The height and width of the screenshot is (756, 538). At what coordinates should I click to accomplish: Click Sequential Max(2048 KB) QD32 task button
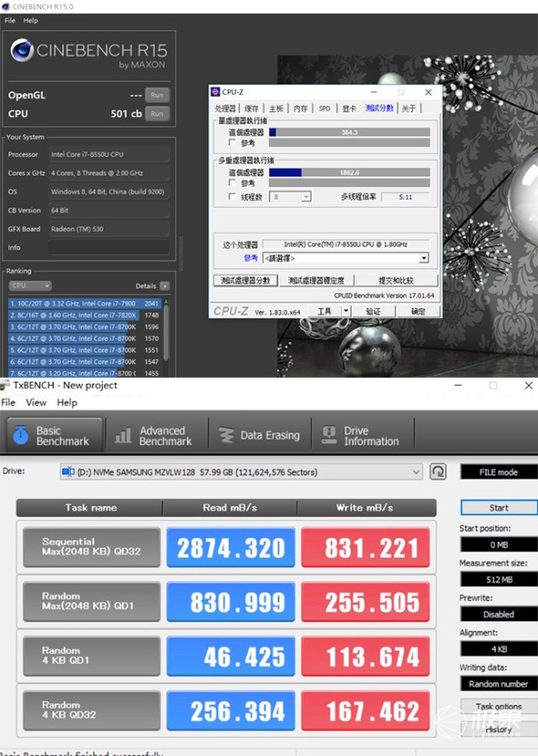(x=92, y=547)
